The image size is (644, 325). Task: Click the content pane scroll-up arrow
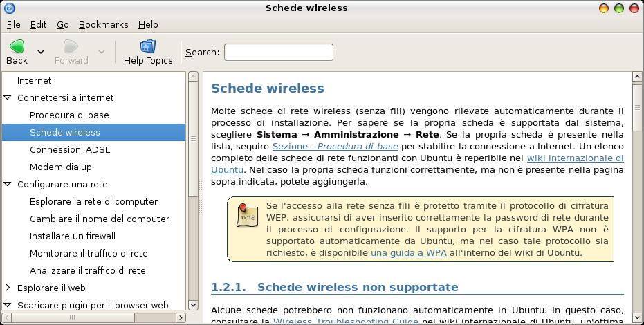[637, 76]
